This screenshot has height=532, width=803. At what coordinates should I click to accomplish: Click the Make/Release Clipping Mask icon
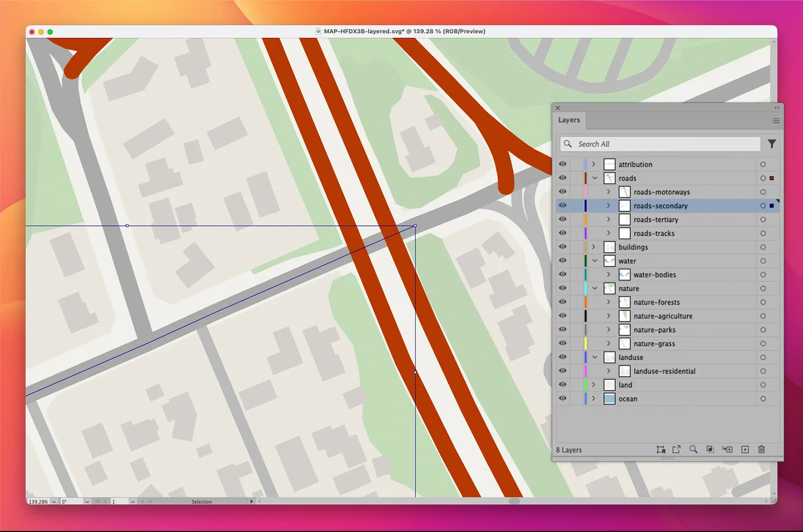710,450
